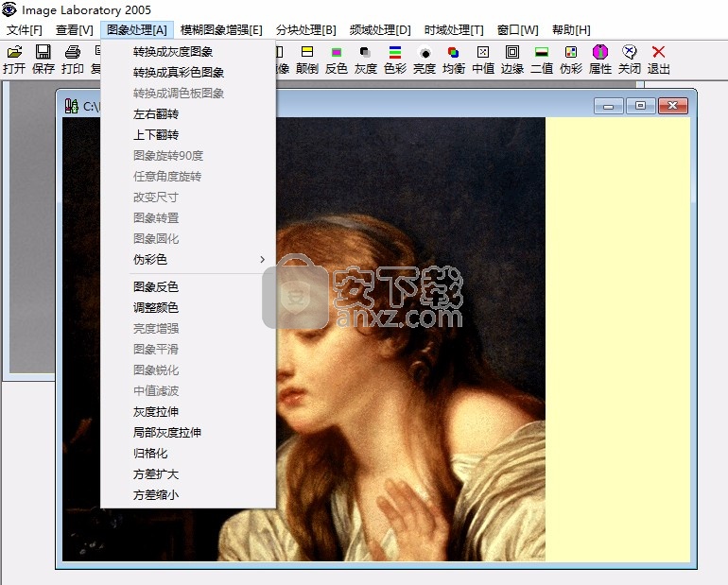
Task: Open the 分块处理[B] menu
Action: pyautogui.click(x=306, y=30)
